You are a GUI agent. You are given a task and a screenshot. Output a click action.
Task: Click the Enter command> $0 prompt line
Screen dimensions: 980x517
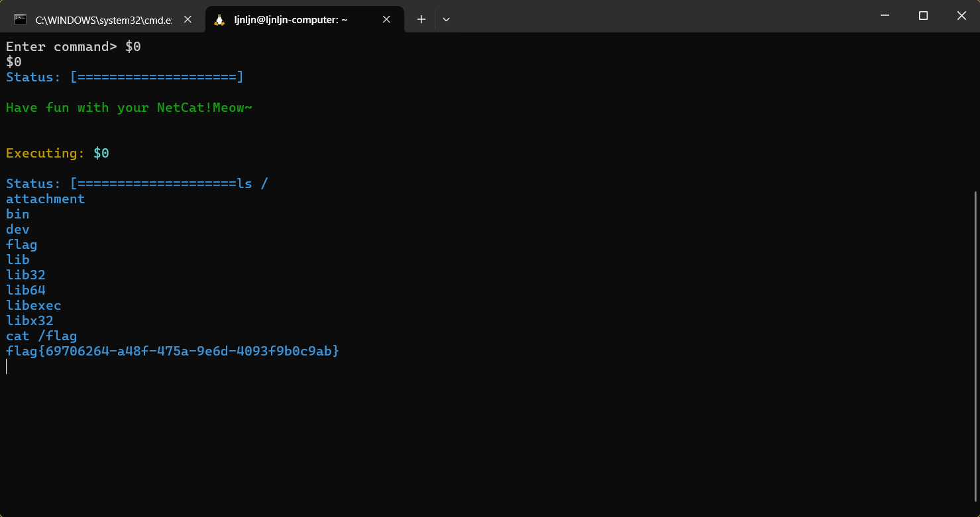73,46
